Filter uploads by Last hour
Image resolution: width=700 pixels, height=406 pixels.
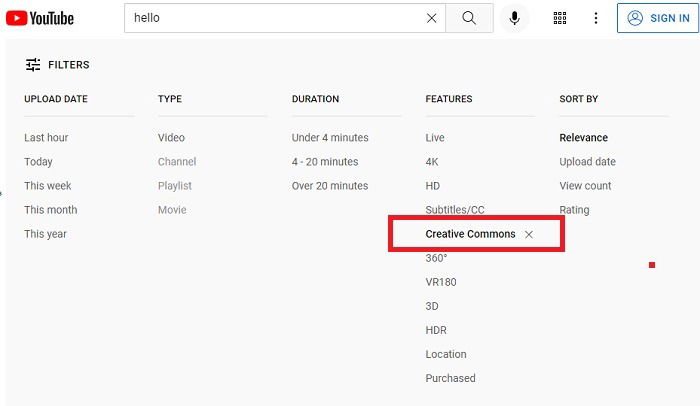point(46,138)
